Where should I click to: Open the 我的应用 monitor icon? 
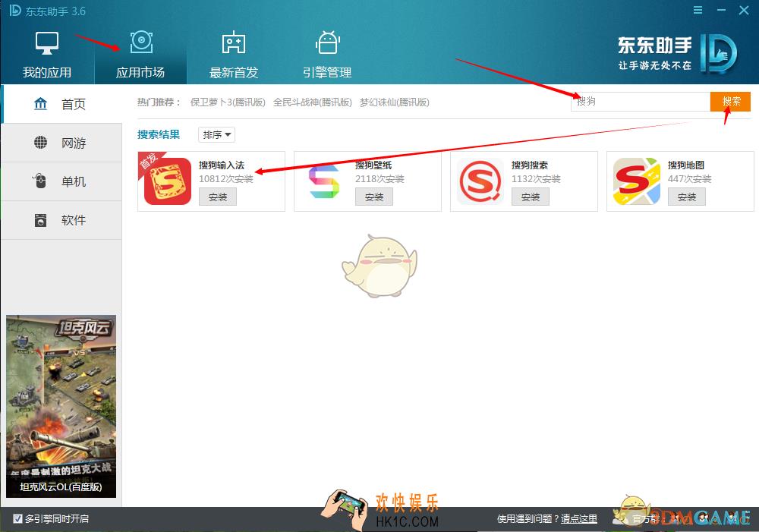(47, 43)
